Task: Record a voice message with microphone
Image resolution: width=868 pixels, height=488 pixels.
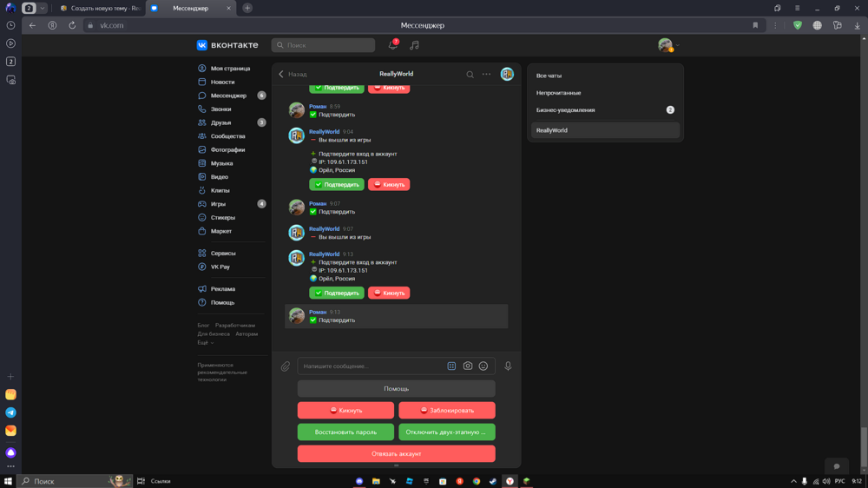Action: click(x=508, y=366)
